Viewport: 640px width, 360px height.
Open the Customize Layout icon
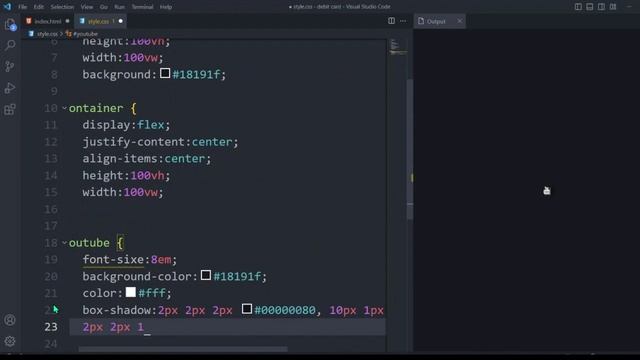pos(613,7)
